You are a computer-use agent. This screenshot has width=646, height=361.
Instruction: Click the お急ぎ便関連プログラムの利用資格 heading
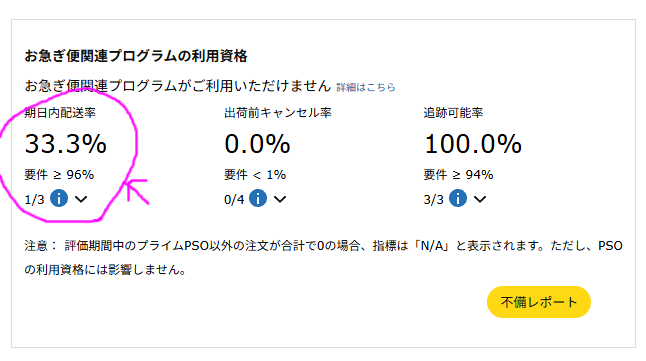136,56
